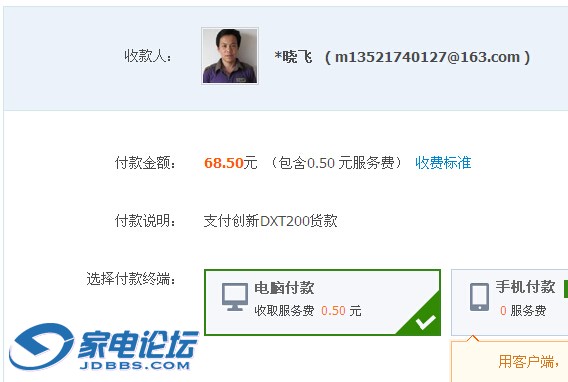The image size is (568, 382).
Task: Click payee name *晓飞
Action: (x=293, y=57)
